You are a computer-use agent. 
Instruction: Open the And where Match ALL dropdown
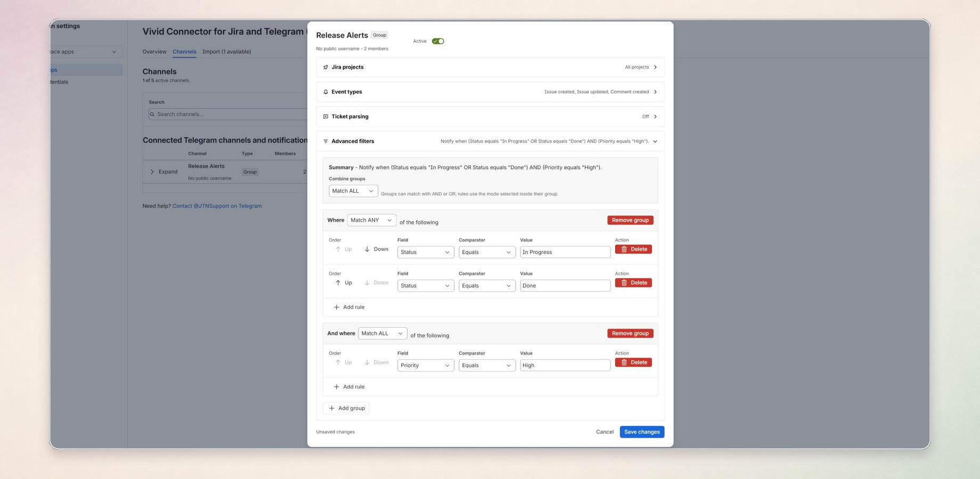382,334
